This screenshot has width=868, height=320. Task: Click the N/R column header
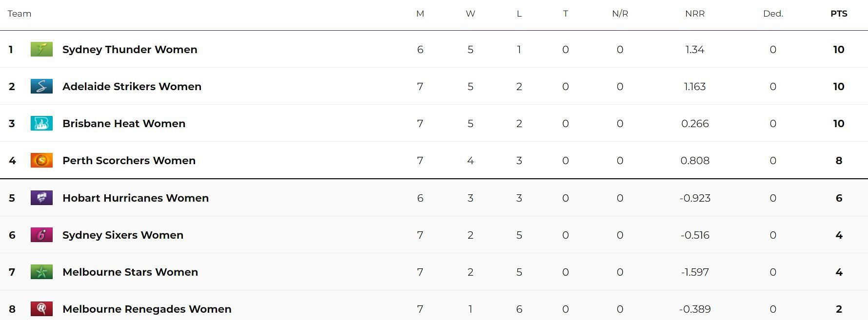[x=620, y=14]
